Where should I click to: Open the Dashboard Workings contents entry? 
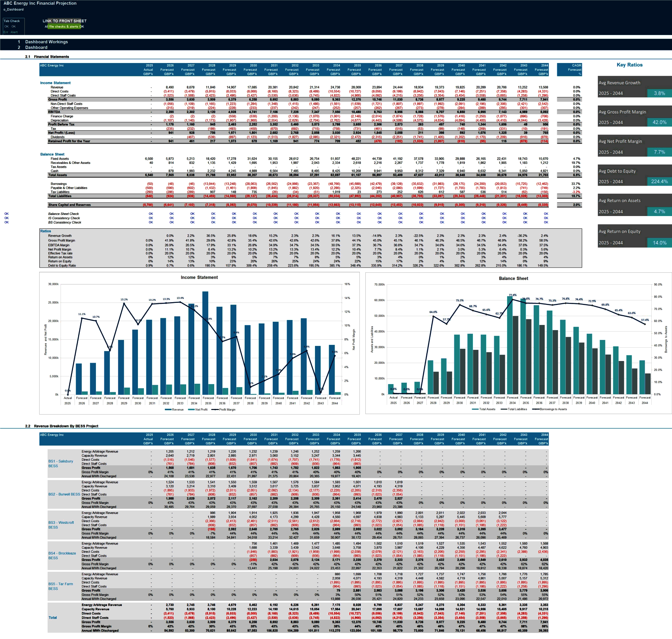pyautogui.click(x=46, y=42)
